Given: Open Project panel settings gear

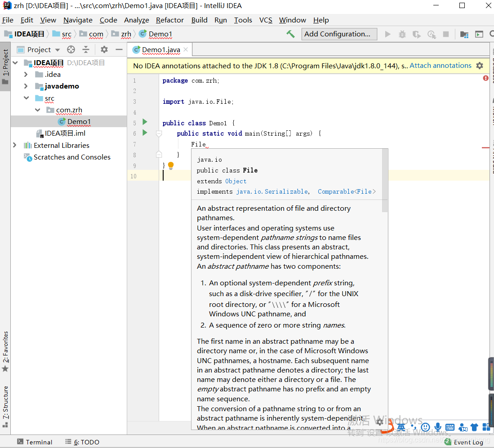Looking at the screenshot, I should tap(104, 49).
